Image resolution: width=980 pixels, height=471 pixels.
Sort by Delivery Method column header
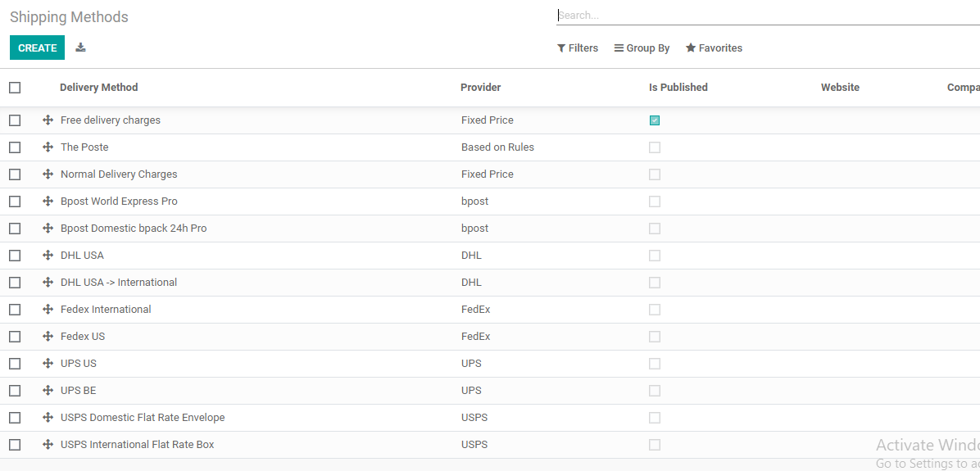(98, 88)
